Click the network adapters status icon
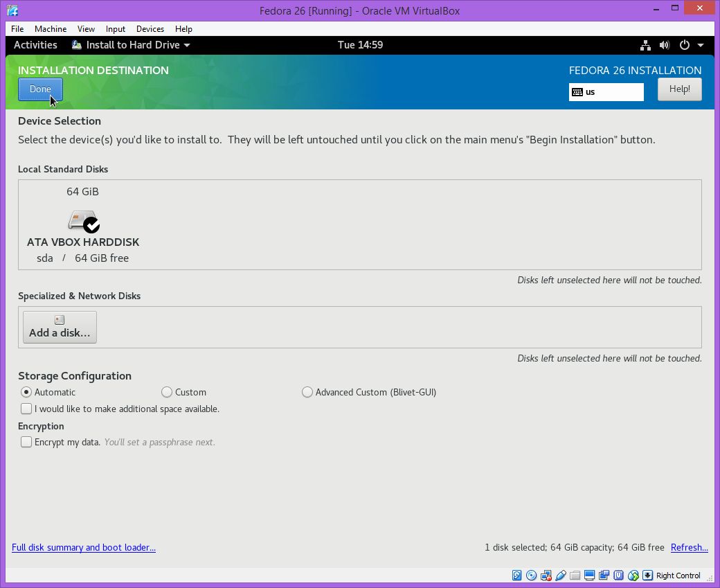Image resolution: width=720 pixels, height=588 pixels. pos(546,575)
